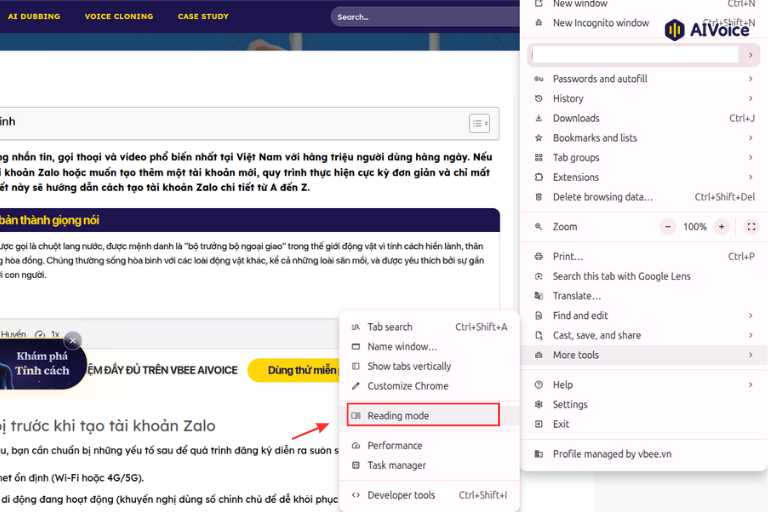
Task: Expand Find and edit submenu arrow
Action: (x=751, y=316)
